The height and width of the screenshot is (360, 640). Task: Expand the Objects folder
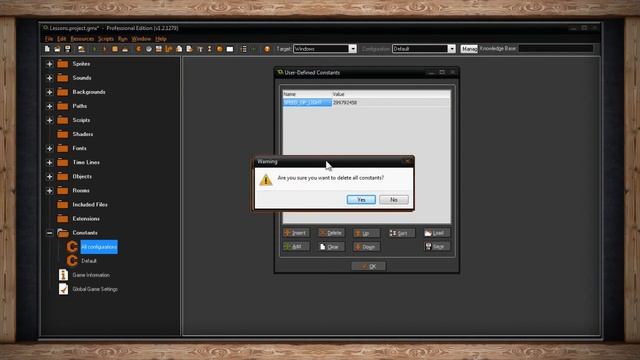(x=49, y=177)
